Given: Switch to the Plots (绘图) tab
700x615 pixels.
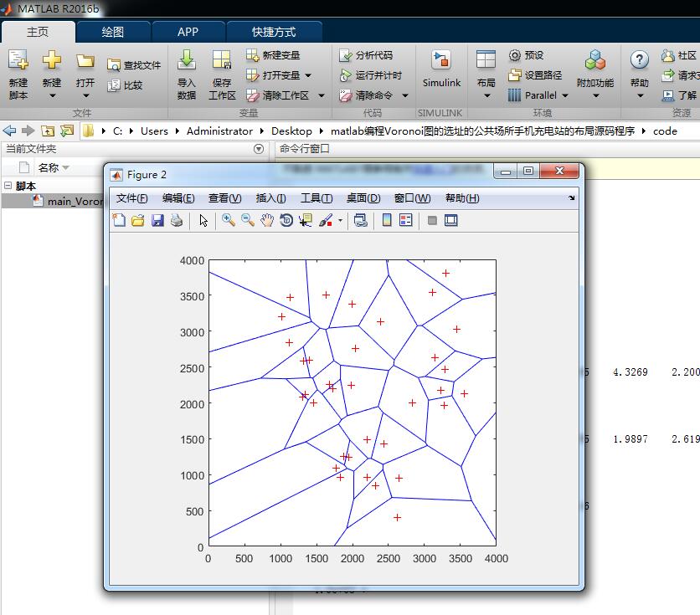Looking at the screenshot, I should coord(112,32).
